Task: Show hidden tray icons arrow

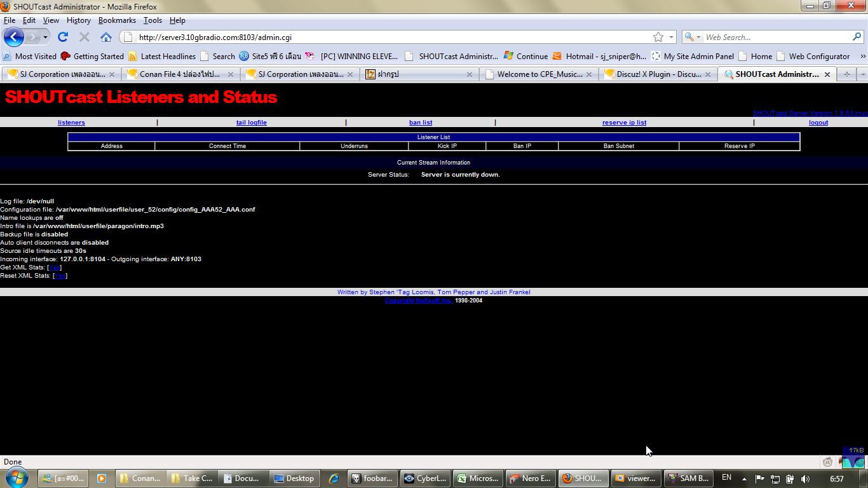Action: tap(744, 478)
